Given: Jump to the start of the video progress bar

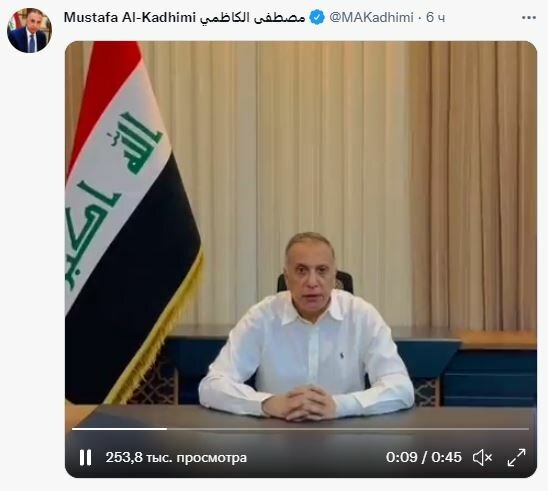Looking at the screenshot, I should 73,428.
